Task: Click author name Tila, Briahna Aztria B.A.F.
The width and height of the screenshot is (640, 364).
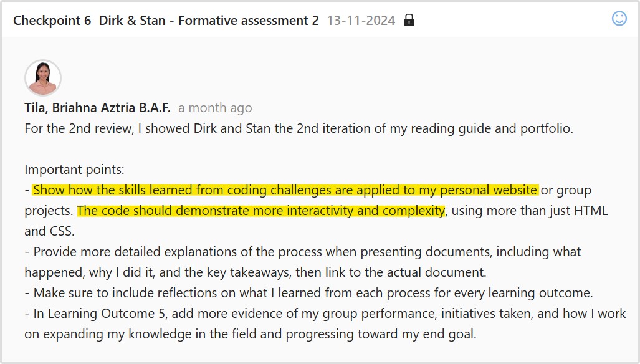Action: point(97,108)
